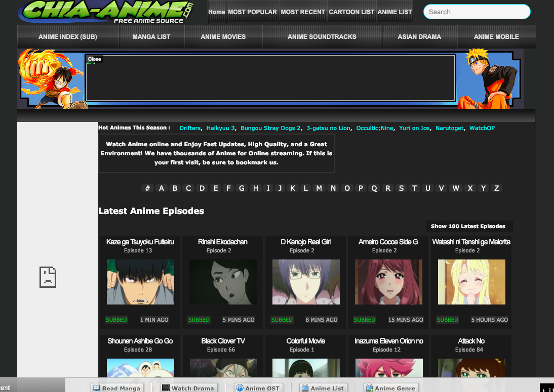Image resolution: width=554 pixels, height=392 pixels.
Task: Click the broken page icon in sidebar
Action: pos(48,277)
